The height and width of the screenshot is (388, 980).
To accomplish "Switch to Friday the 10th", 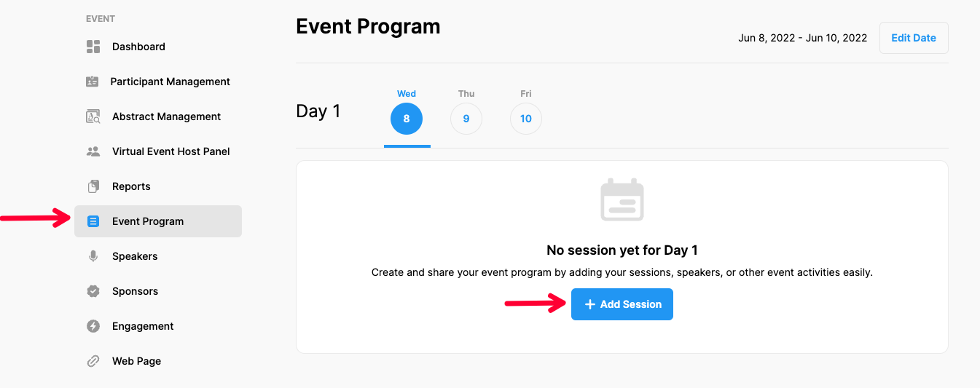I will point(526,119).
